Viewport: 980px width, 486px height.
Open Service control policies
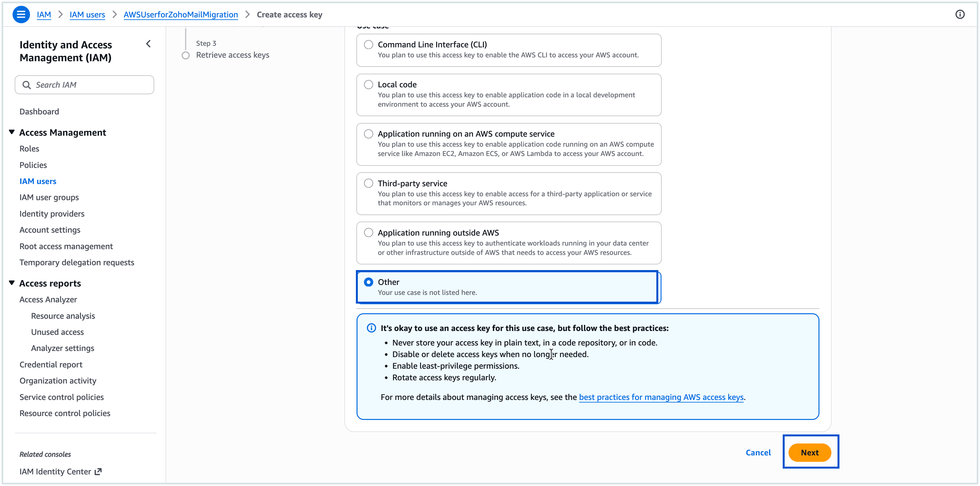(x=62, y=397)
